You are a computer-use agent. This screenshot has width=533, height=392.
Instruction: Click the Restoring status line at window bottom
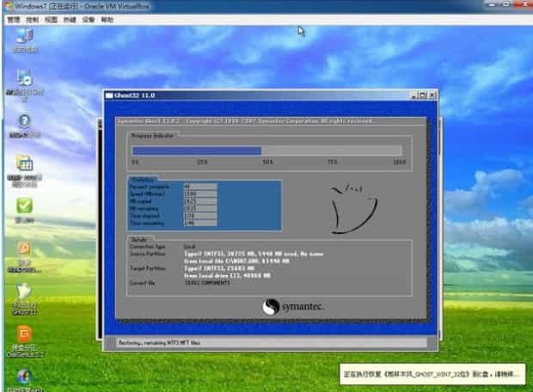[x=159, y=343]
